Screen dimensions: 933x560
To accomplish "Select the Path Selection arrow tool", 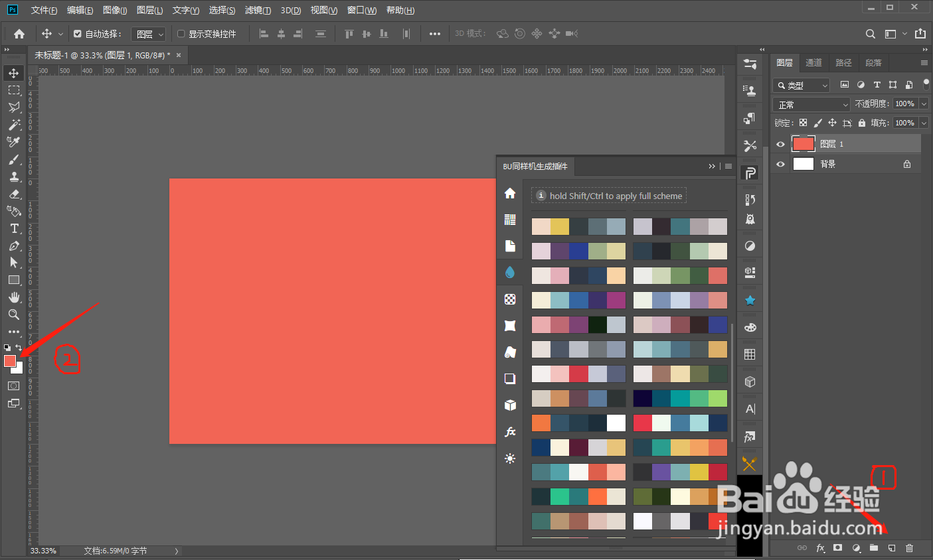I will click(14, 263).
